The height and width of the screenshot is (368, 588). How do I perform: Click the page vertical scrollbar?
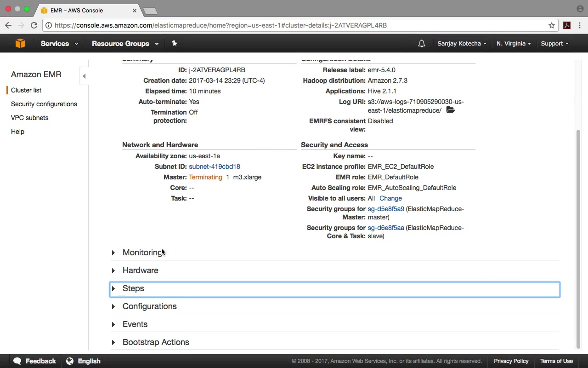578,238
